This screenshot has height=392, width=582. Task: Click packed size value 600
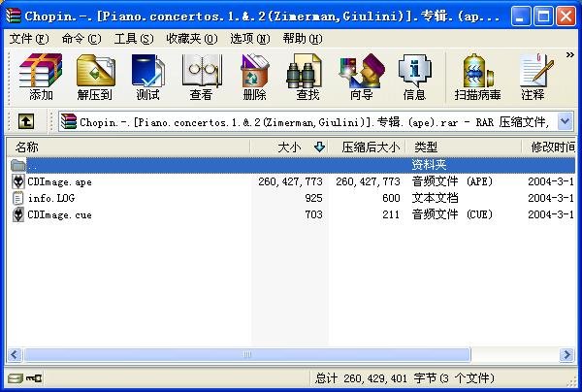[x=391, y=198]
